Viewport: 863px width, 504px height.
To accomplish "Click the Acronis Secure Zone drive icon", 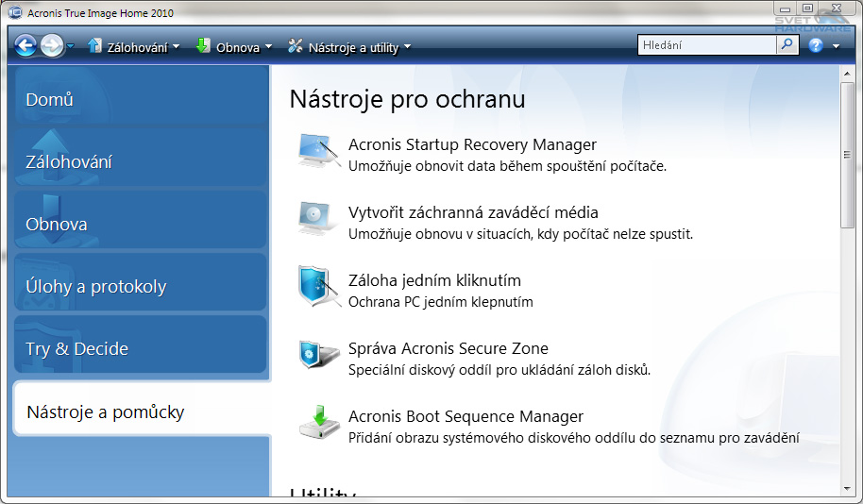I will (x=319, y=354).
